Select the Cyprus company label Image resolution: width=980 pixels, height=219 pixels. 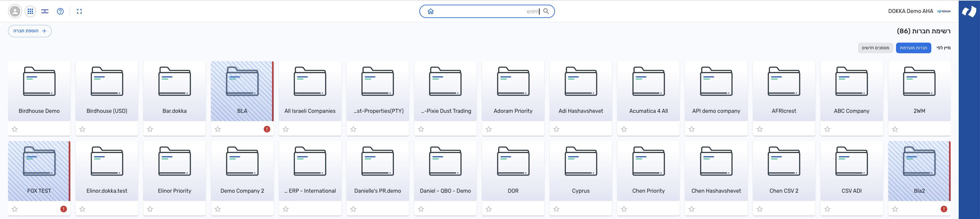(581, 191)
